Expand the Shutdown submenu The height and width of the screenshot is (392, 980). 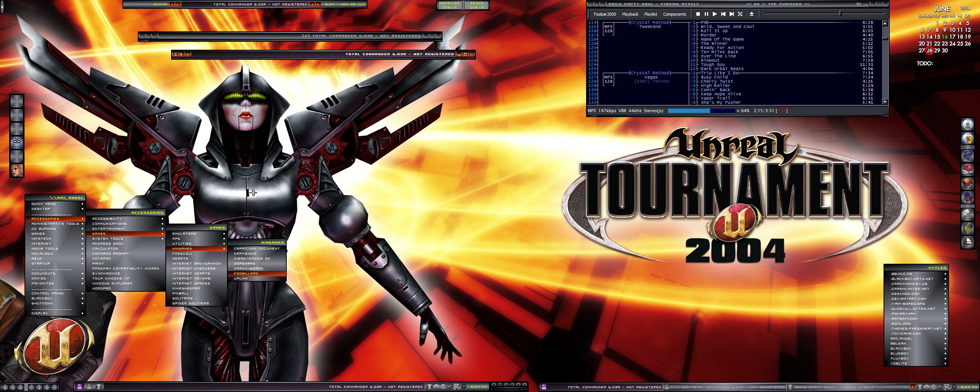[x=55, y=304]
